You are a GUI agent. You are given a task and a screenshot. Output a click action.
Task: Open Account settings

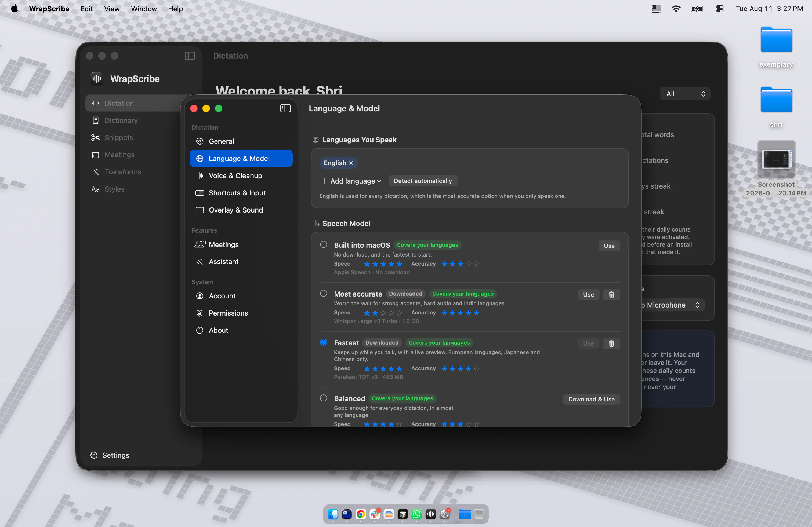(x=241, y=296)
